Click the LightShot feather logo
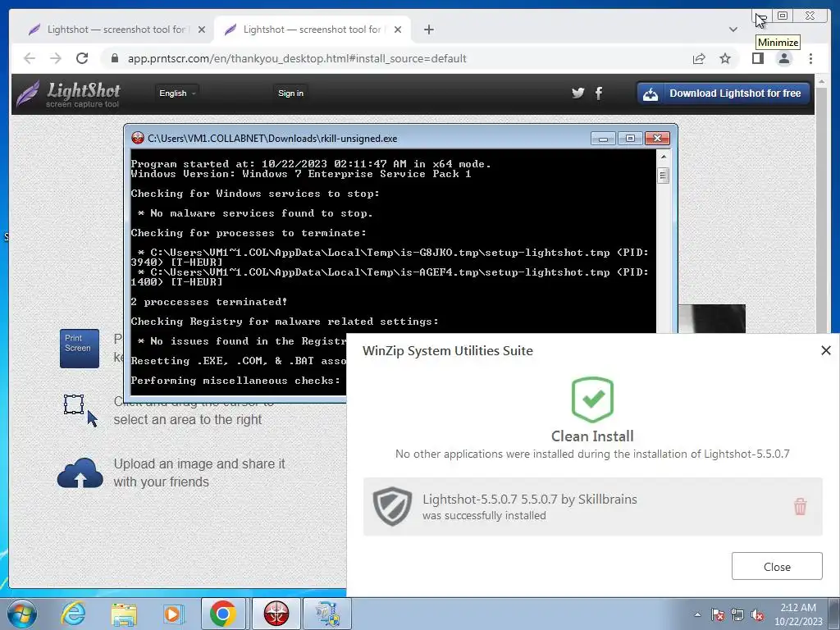Viewport: 840px width, 630px height. point(28,94)
